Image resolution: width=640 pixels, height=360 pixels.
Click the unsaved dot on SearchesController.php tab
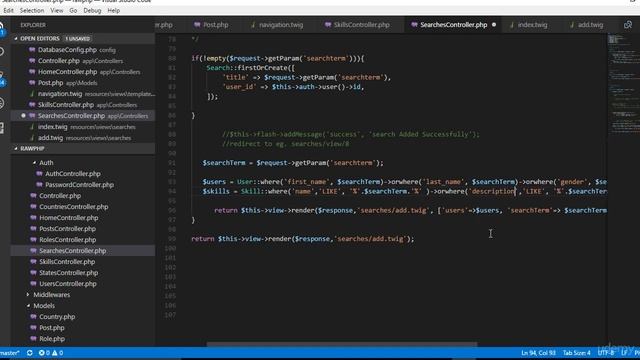tap(494, 25)
